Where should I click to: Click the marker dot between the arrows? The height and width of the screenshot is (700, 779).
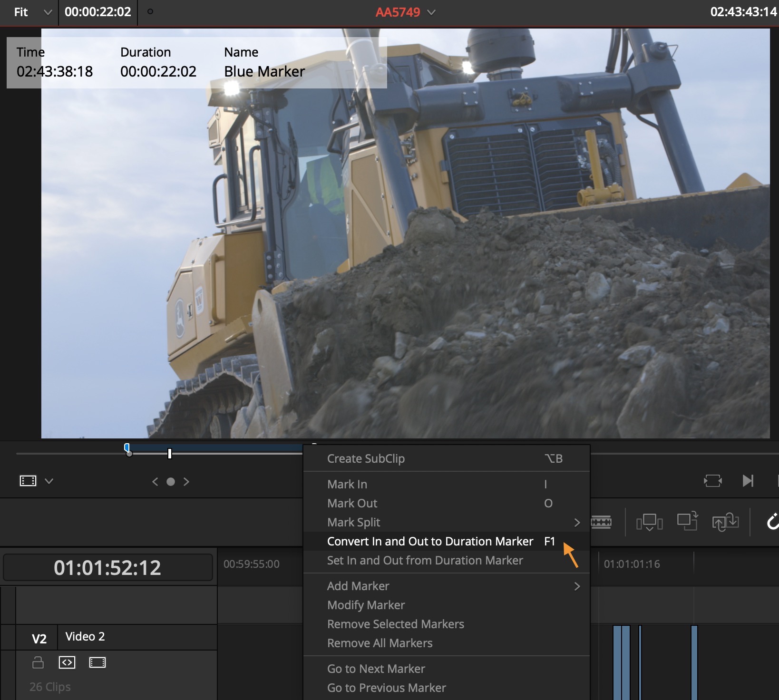click(171, 482)
